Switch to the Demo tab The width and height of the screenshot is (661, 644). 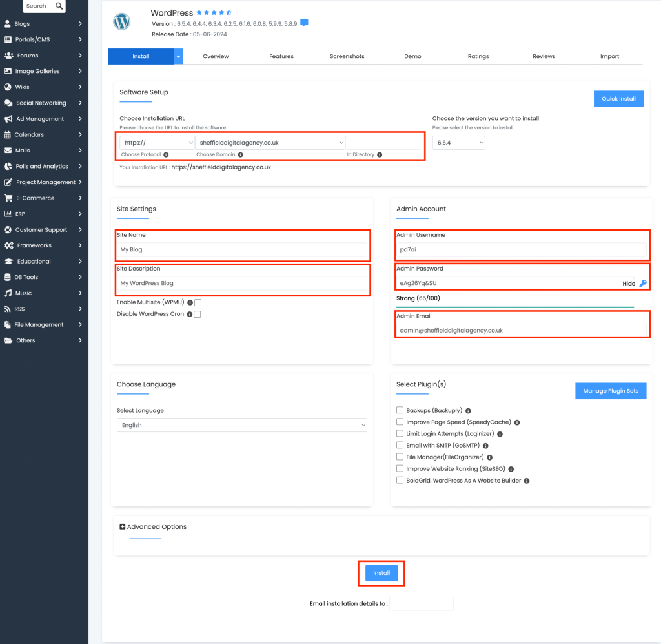(412, 56)
